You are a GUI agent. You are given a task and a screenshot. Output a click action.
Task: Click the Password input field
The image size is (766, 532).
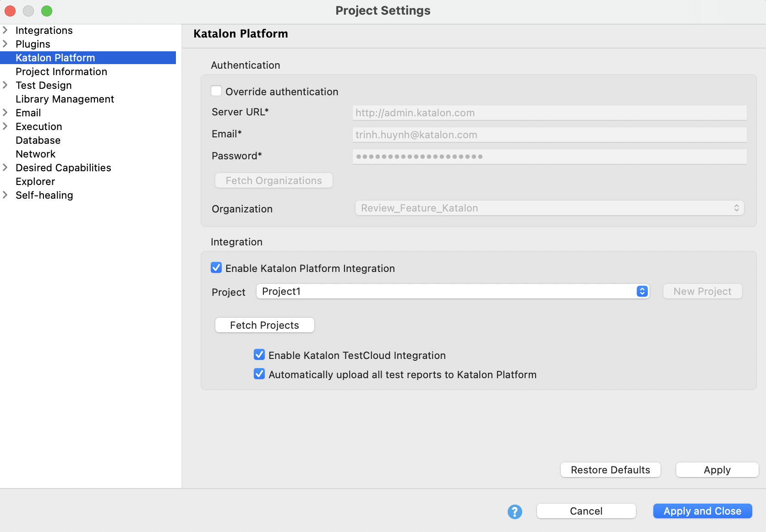tap(549, 157)
